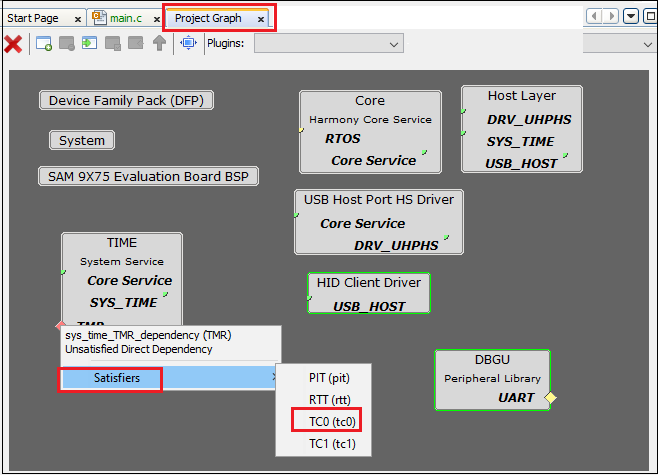Click the up arrow toolbar icon

pyautogui.click(x=159, y=43)
